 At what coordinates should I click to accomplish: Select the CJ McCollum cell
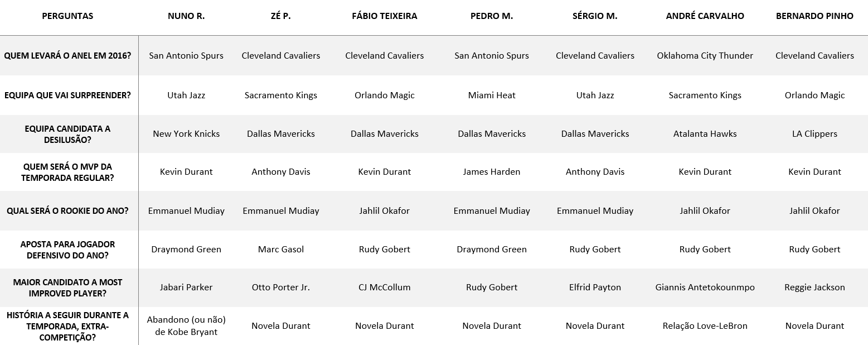click(384, 287)
